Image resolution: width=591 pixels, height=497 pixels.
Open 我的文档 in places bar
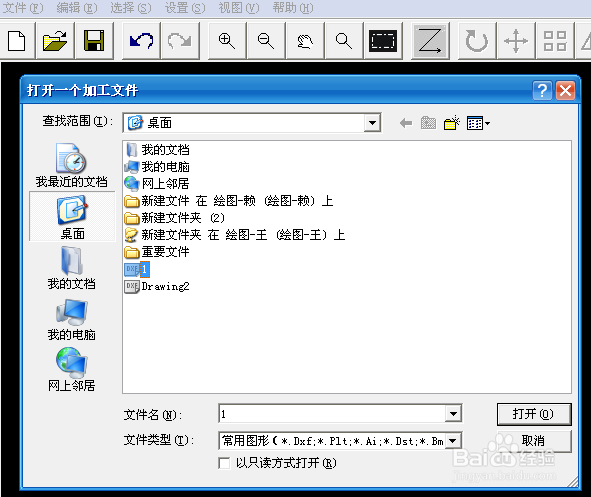[x=72, y=268]
